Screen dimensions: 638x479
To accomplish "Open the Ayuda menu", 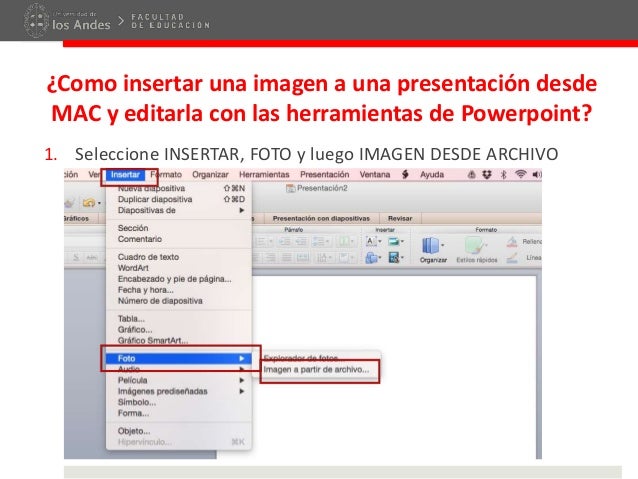I will pyautogui.click(x=432, y=175).
